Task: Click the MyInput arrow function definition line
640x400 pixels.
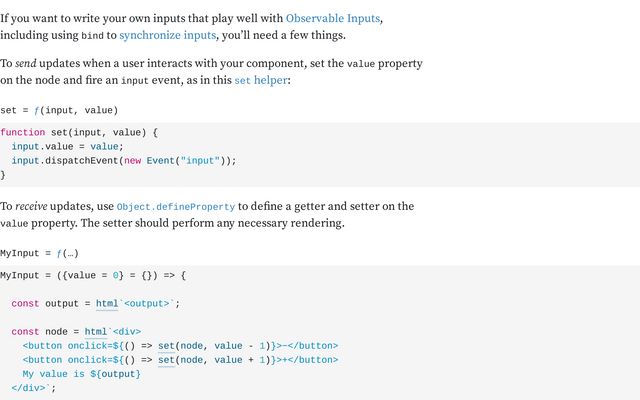Action: (93, 276)
